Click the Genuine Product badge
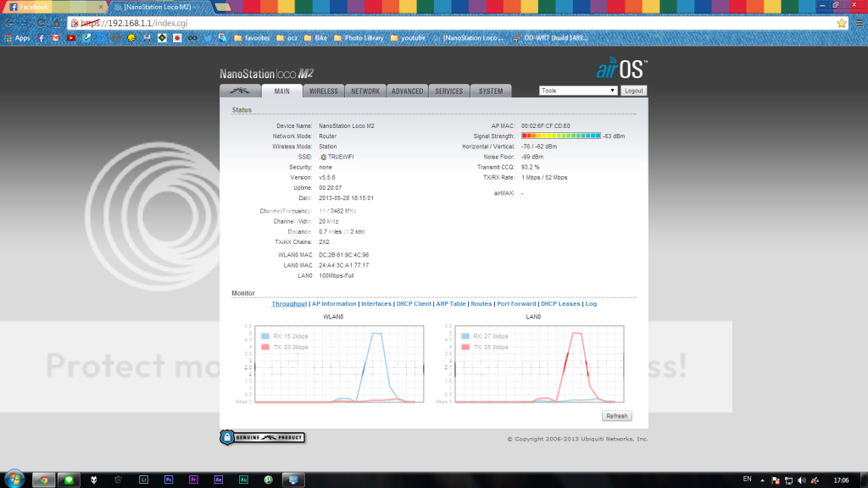Viewport: 868px width, 488px height. click(263, 438)
